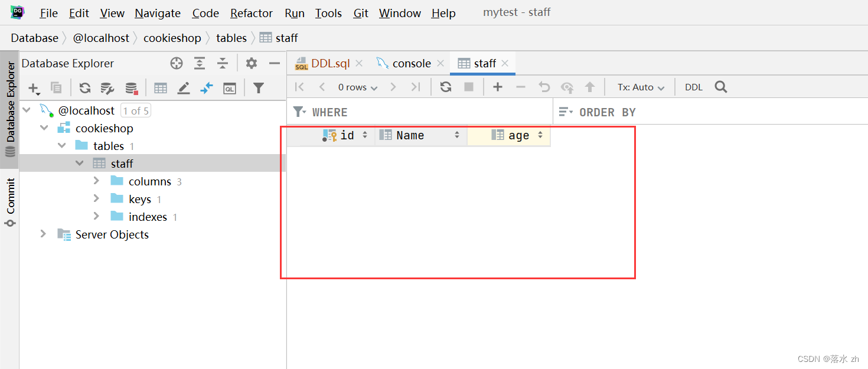Viewport: 868px width, 369px height.
Task: Click the New plus button in explorer toolbar
Action: [34, 88]
